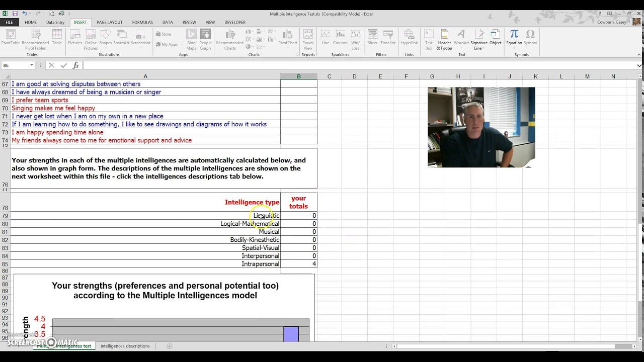Insert a Power View report
The width and height of the screenshot is (644, 362).
(308, 39)
